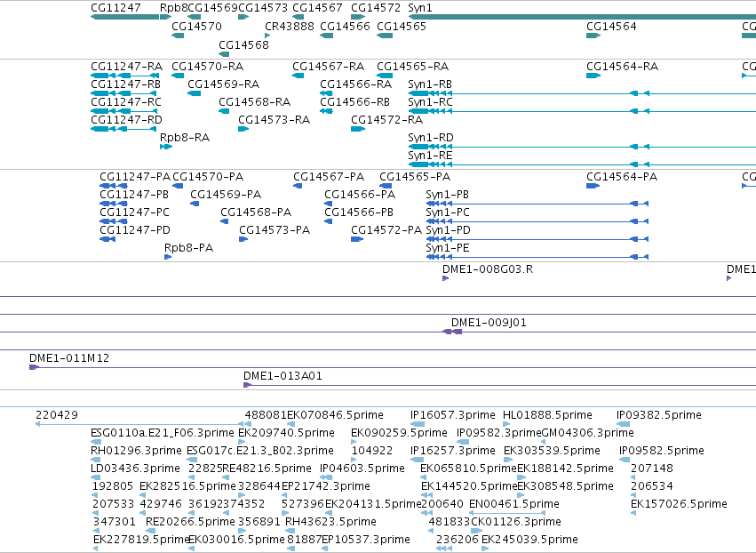Click the DME1-011M12 BAC label
Image resolution: width=756 pixels, height=553 pixels.
(69, 358)
